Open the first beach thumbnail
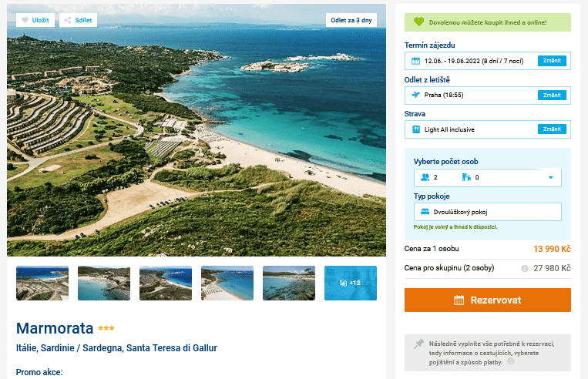Screen dimensions: 588x379 [x=42, y=283]
